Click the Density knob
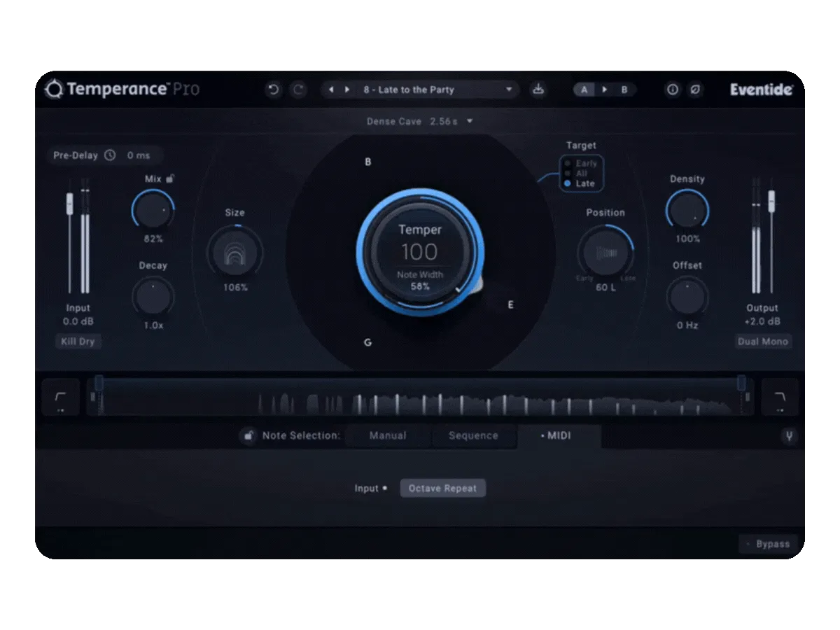This screenshot has height=630, width=840. (x=687, y=209)
